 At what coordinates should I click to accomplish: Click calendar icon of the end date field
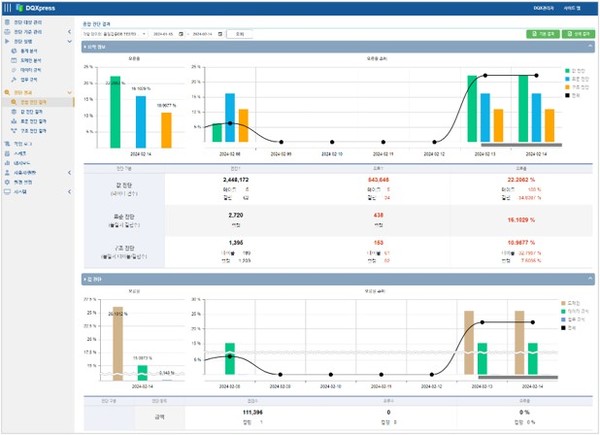tap(219, 33)
